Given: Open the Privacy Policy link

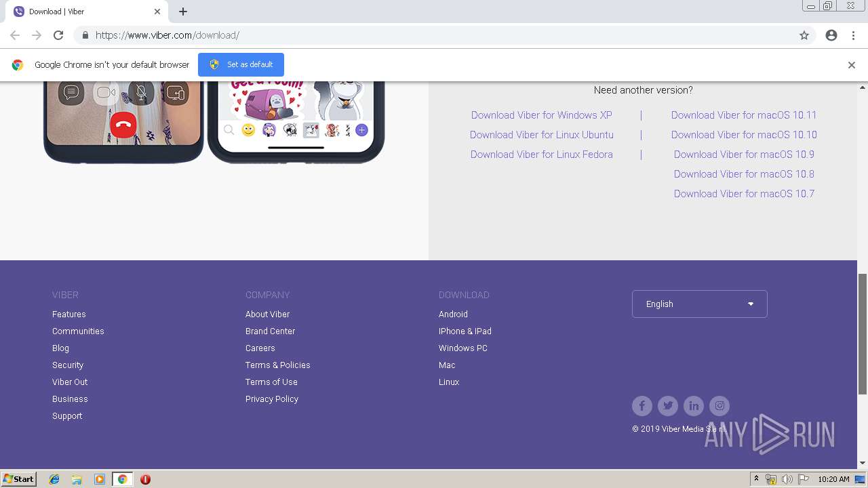Looking at the screenshot, I should [272, 399].
